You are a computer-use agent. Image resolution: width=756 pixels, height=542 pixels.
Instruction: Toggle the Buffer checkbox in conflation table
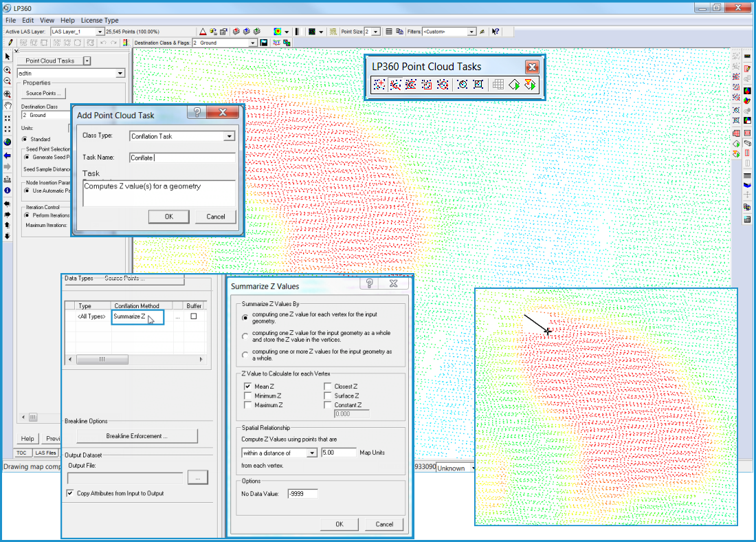[193, 316]
